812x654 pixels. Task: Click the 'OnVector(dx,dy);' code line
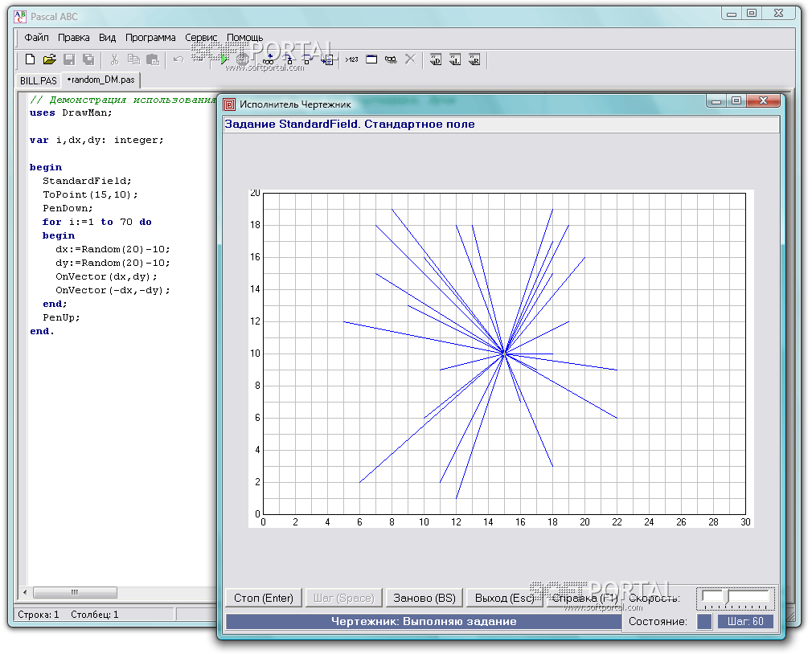106,277
